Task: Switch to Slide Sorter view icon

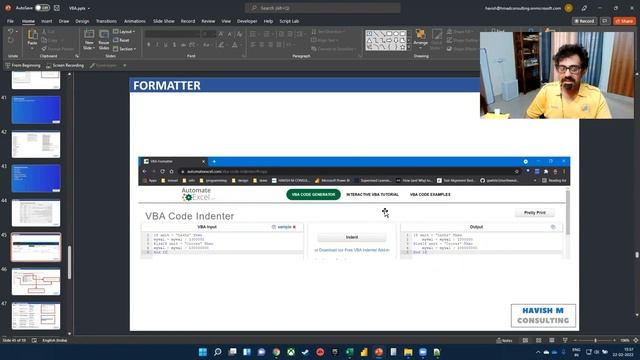Action: pyautogui.click(x=539, y=340)
